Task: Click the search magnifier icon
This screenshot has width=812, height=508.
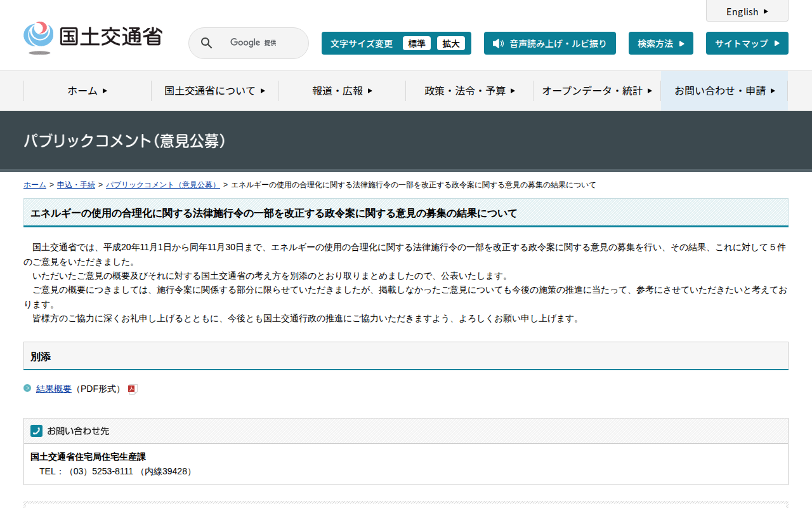Action: [206, 43]
